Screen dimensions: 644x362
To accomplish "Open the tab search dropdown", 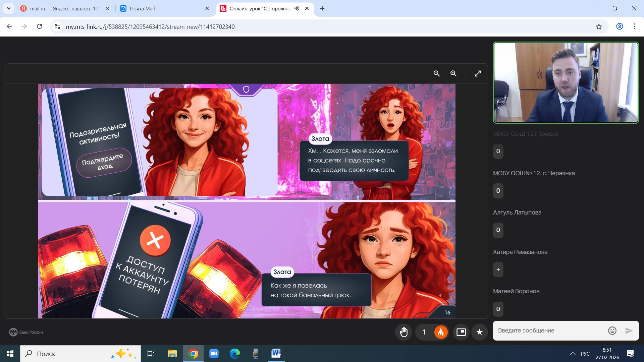I will click(8, 8).
